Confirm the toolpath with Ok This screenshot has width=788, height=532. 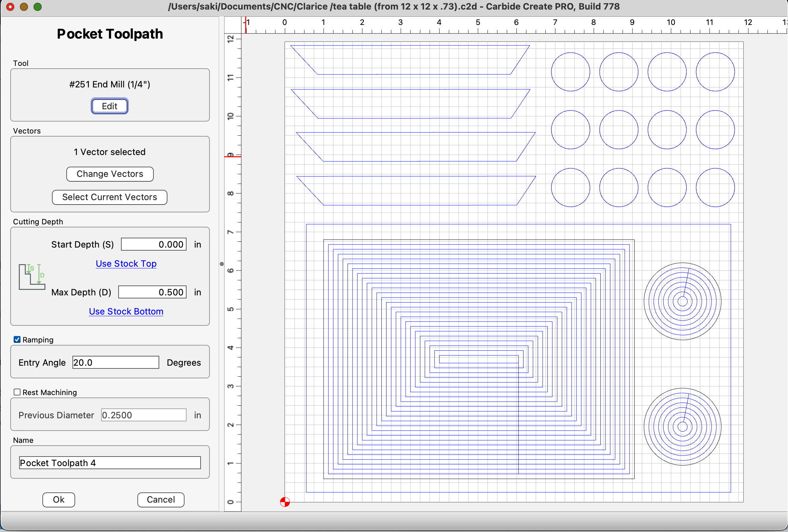point(59,500)
